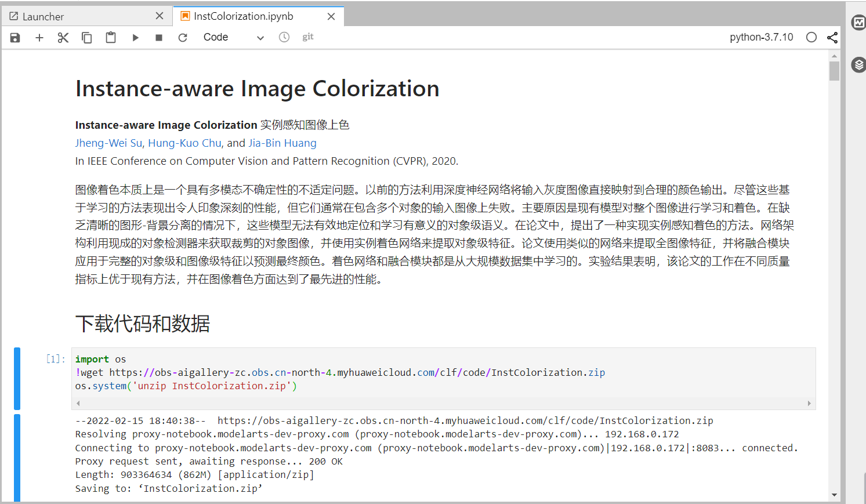Restart the kernel

pyautogui.click(x=183, y=38)
